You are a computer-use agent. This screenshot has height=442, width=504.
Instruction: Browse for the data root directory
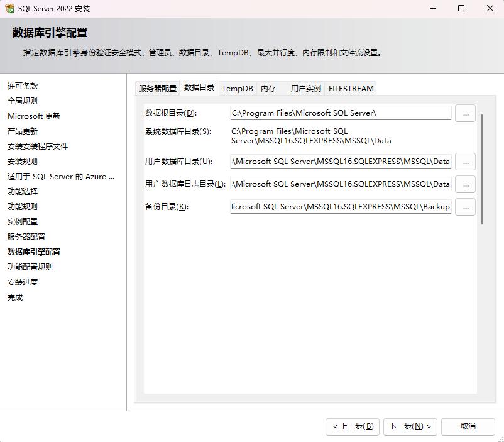(x=465, y=114)
